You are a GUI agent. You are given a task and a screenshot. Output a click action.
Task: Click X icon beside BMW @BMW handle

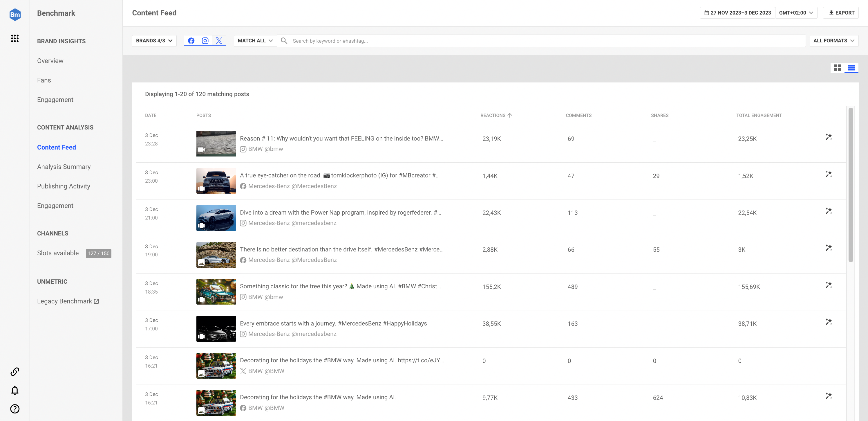click(243, 371)
